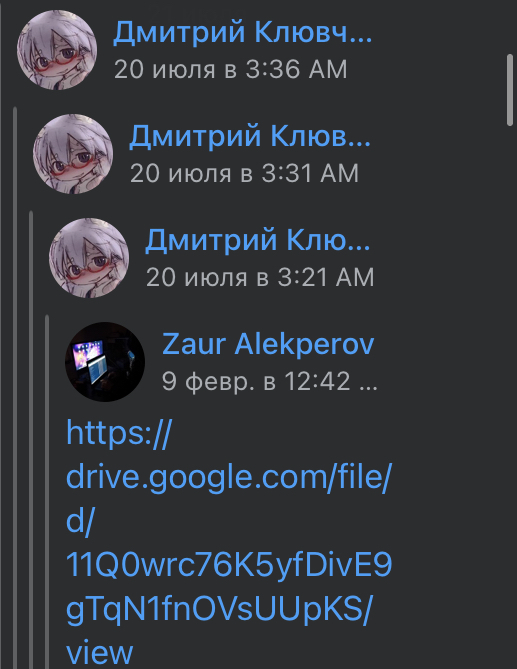
Task: Click the 11Q0wrc76K5yfDivE9 link text
Action: (x=229, y=564)
